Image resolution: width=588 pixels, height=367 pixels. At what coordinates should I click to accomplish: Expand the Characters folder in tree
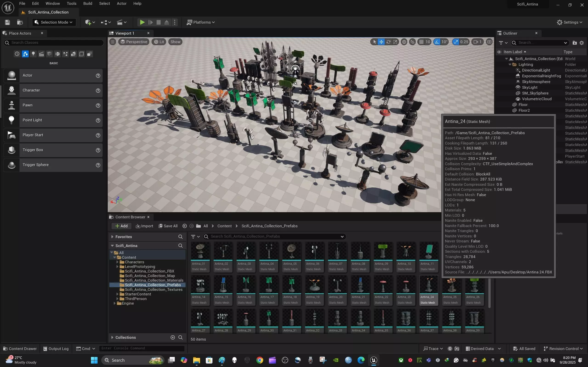point(117,262)
